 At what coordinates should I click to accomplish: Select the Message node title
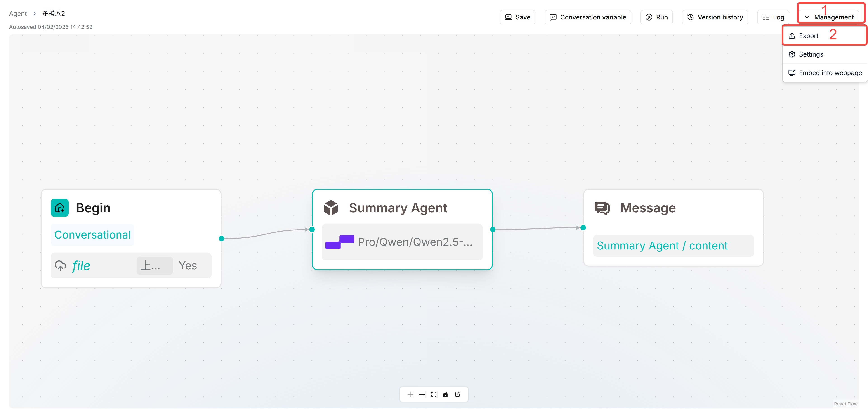(648, 208)
